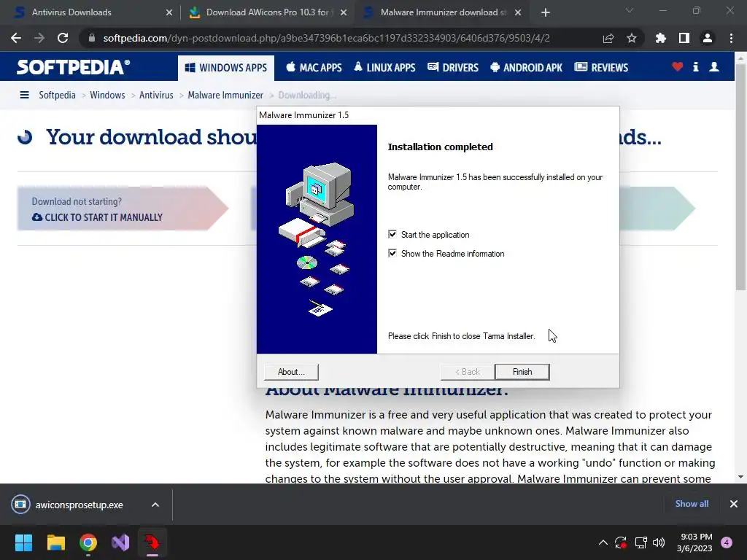Click the address bar URL field
The image size is (747, 560).
pos(326,38)
